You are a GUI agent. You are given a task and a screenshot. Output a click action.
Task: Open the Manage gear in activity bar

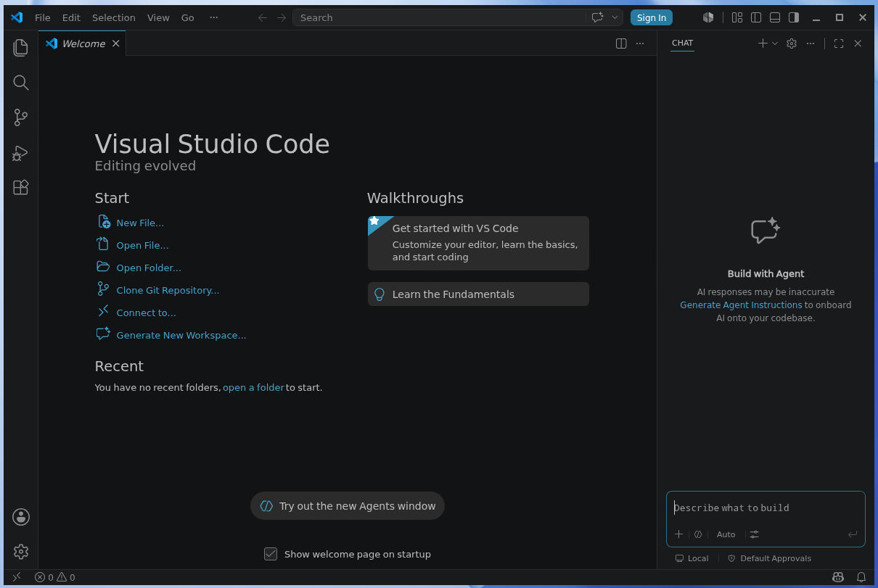click(x=21, y=552)
